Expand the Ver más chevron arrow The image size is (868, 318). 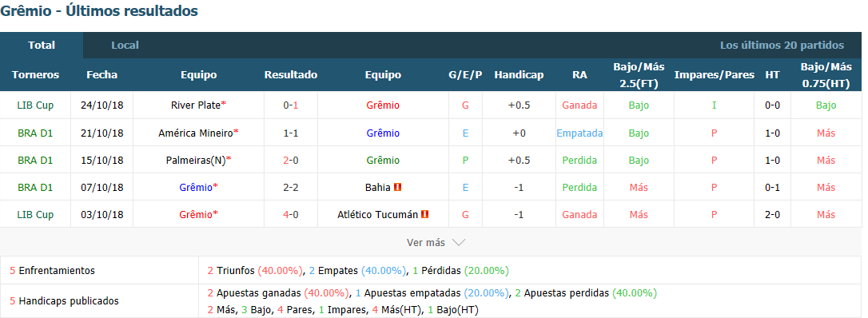[x=458, y=243]
